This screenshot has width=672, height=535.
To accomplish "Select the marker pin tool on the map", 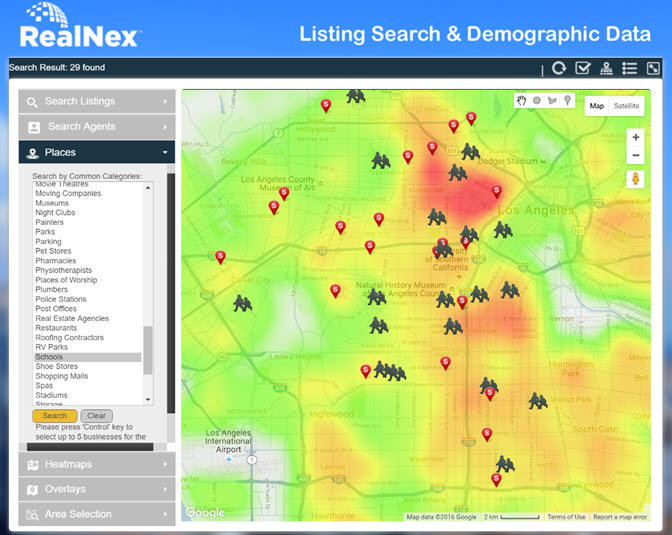I will [567, 101].
